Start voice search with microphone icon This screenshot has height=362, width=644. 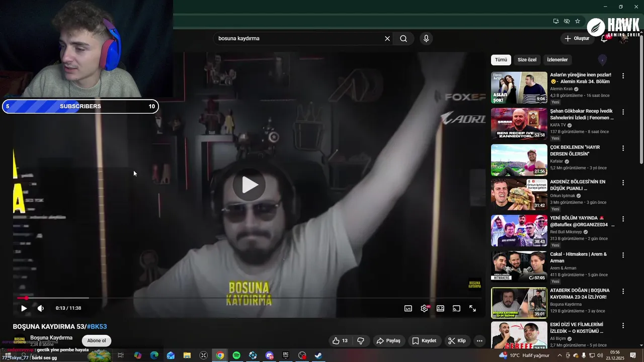coord(426,39)
